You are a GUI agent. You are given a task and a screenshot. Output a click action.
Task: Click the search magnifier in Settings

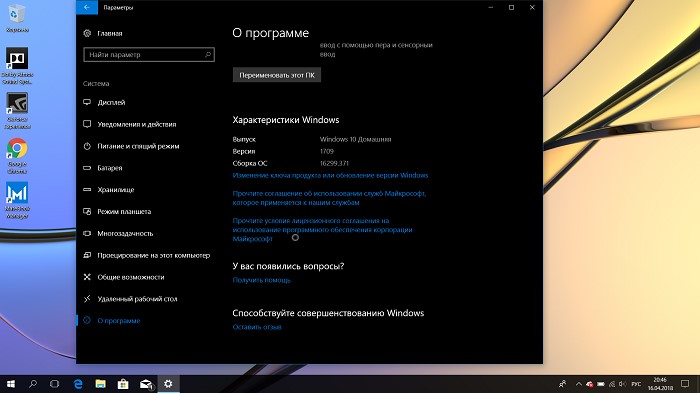click(208, 54)
